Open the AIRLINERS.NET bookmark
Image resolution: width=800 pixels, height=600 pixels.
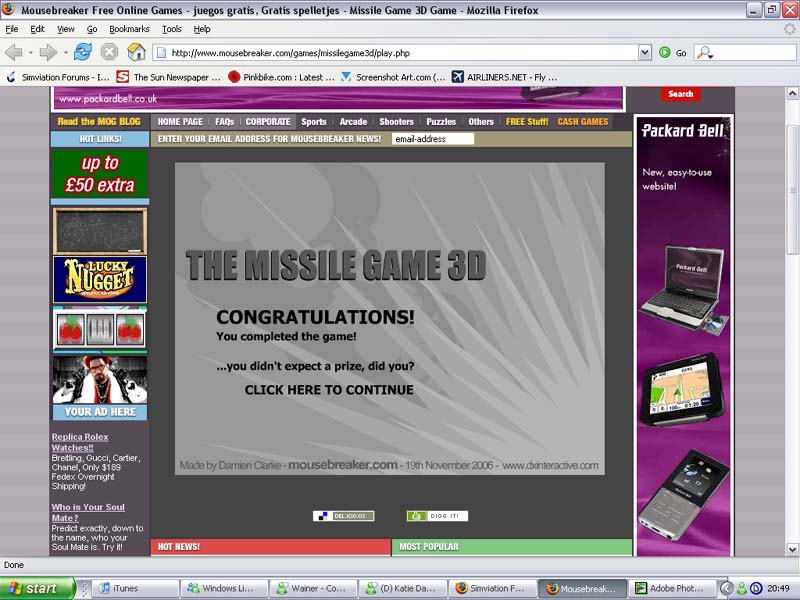click(505, 78)
